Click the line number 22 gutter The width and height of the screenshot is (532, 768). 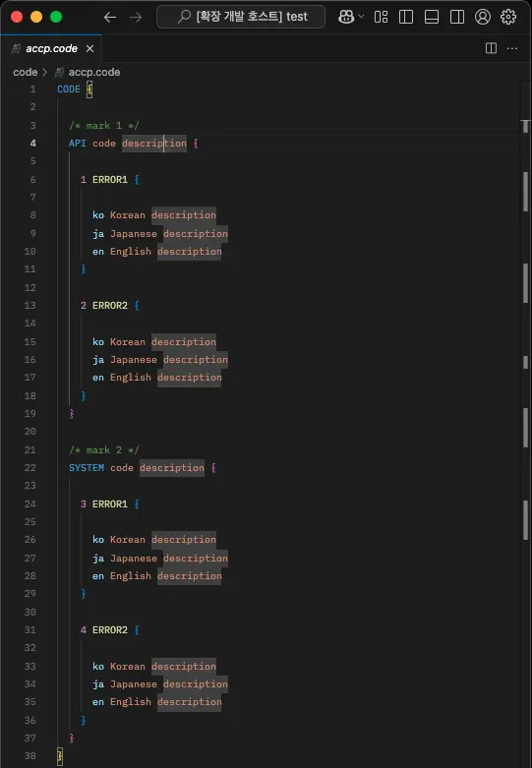30,468
